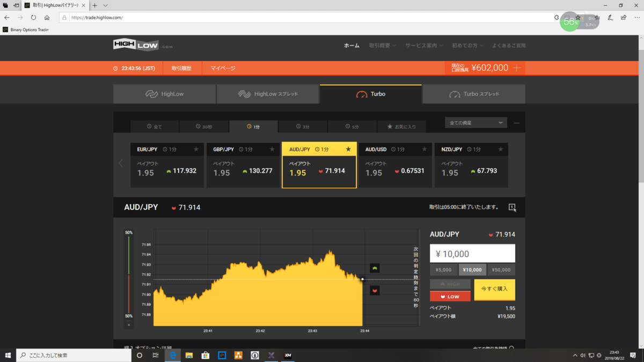Click the browser Home icon
Viewport: 644px width, 362px height.
[47, 18]
